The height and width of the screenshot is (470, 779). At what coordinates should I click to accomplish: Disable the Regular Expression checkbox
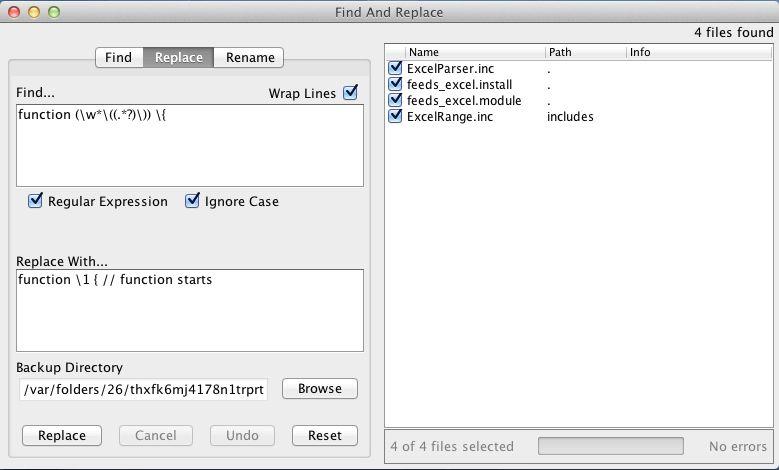coord(36,201)
